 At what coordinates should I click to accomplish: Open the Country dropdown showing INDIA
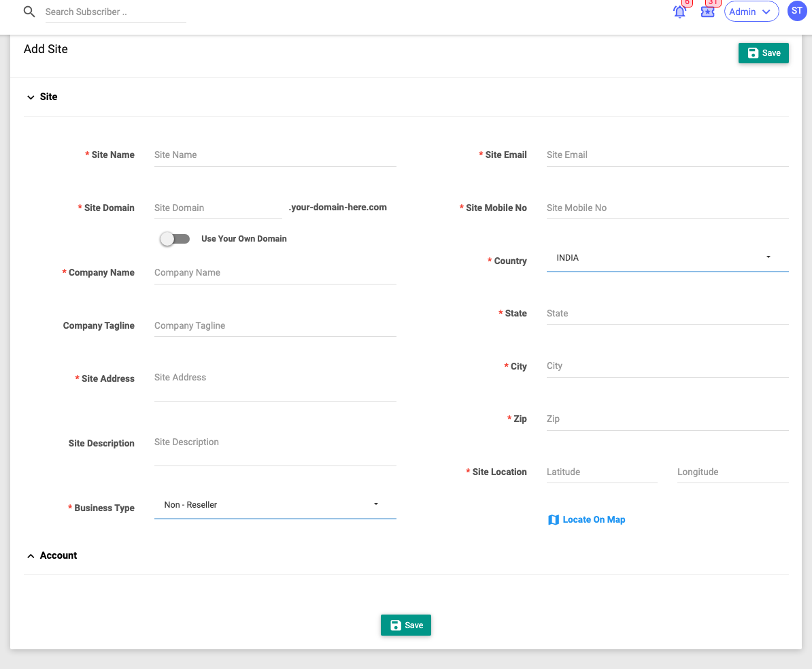(x=668, y=257)
